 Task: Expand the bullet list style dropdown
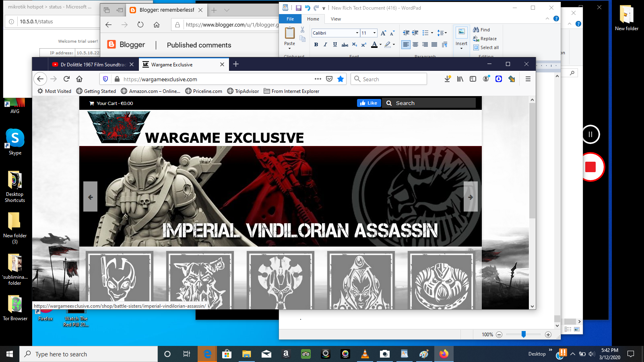click(432, 33)
